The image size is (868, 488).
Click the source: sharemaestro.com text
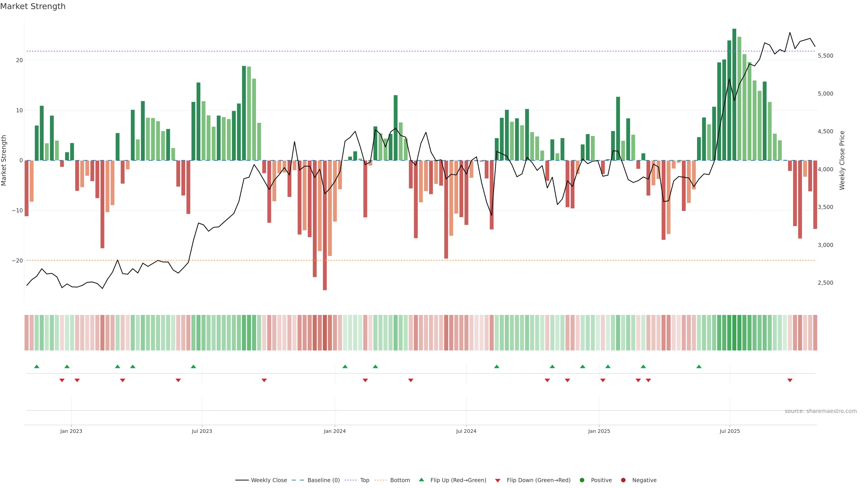click(821, 411)
